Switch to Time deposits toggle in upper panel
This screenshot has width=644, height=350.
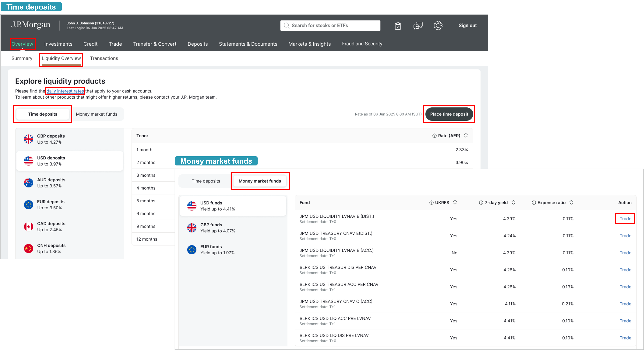[x=43, y=114]
